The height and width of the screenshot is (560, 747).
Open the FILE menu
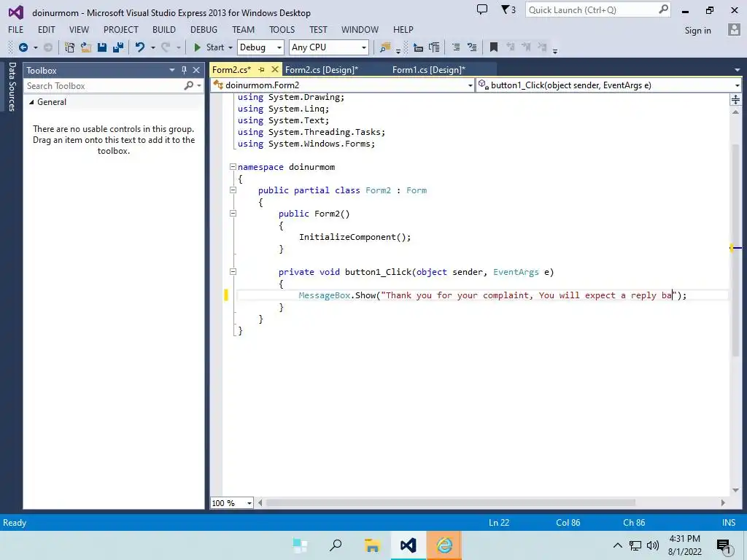pos(16,29)
